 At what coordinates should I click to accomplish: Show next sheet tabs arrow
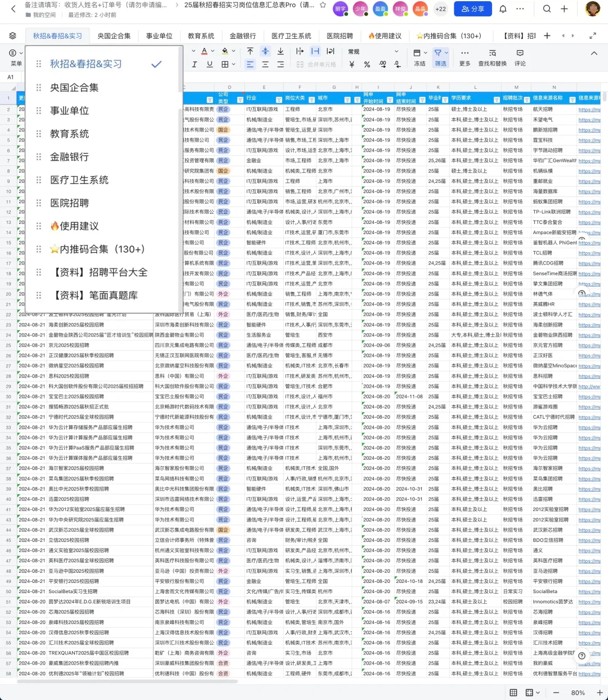click(x=573, y=35)
